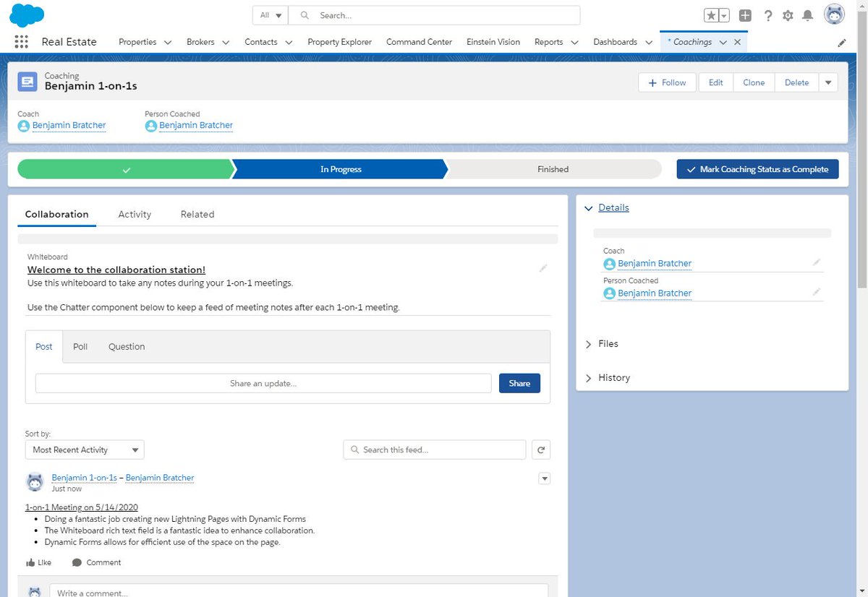Open the feed post actions dropdown
The image size is (868, 597).
tap(545, 478)
